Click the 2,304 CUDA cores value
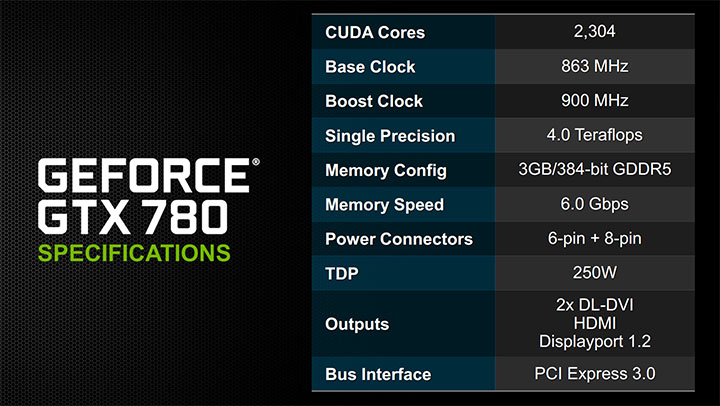Viewport: 720px width, 406px height. pyautogui.click(x=594, y=31)
